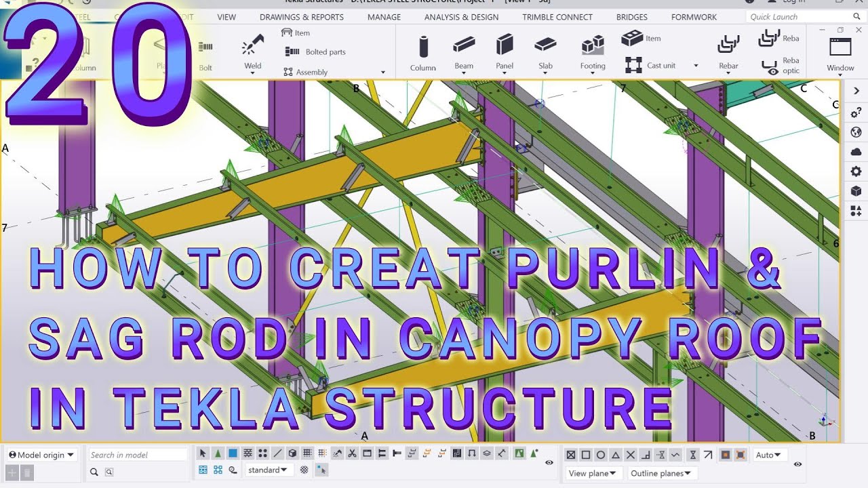The height and width of the screenshot is (488, 868).
Task: Toggle the select points four-dots switch
Action: (x=262, y=453)
